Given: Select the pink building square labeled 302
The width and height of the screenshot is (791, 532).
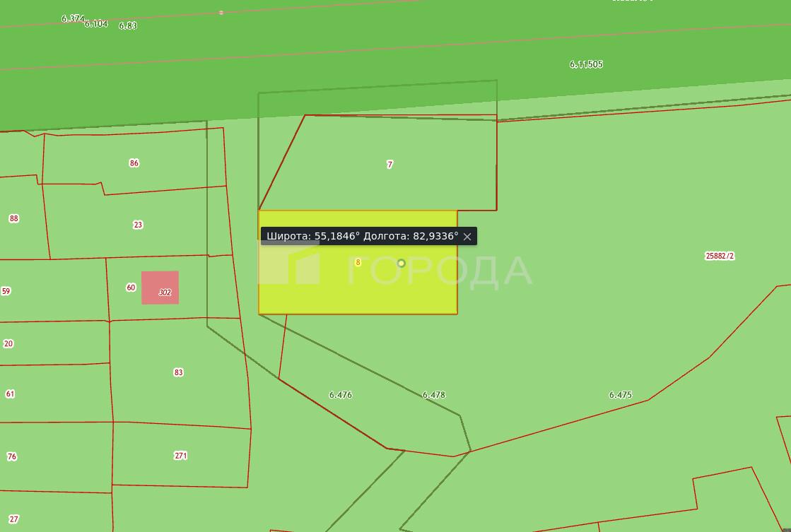Looking at the screenshot, I should pyautogui.click(x=160, y=287).
